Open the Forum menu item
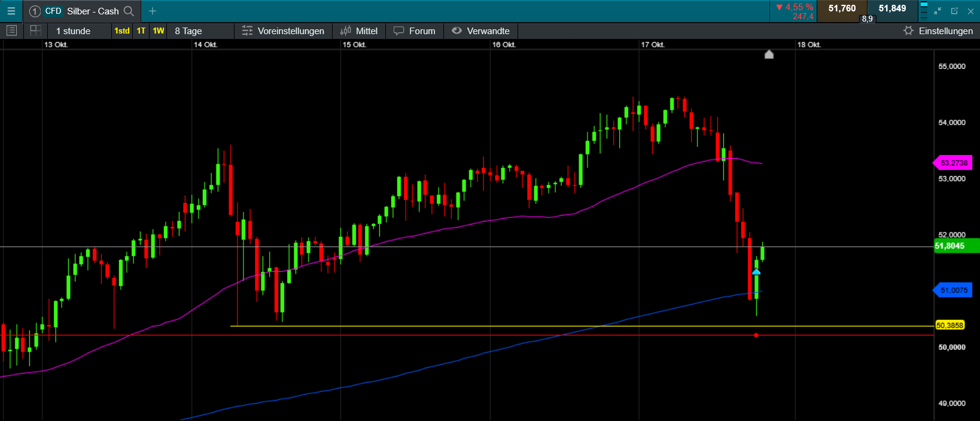 [x=415, y=31]
